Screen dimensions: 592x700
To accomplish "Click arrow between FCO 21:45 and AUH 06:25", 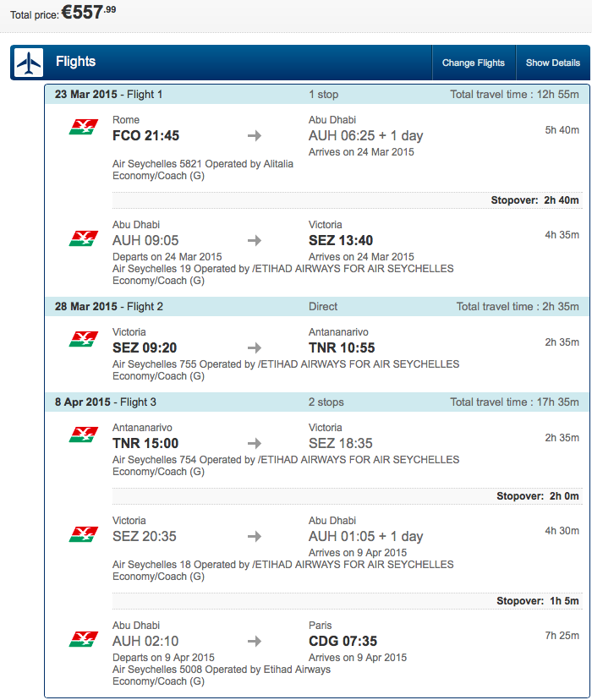I will (x=255, y=135).
